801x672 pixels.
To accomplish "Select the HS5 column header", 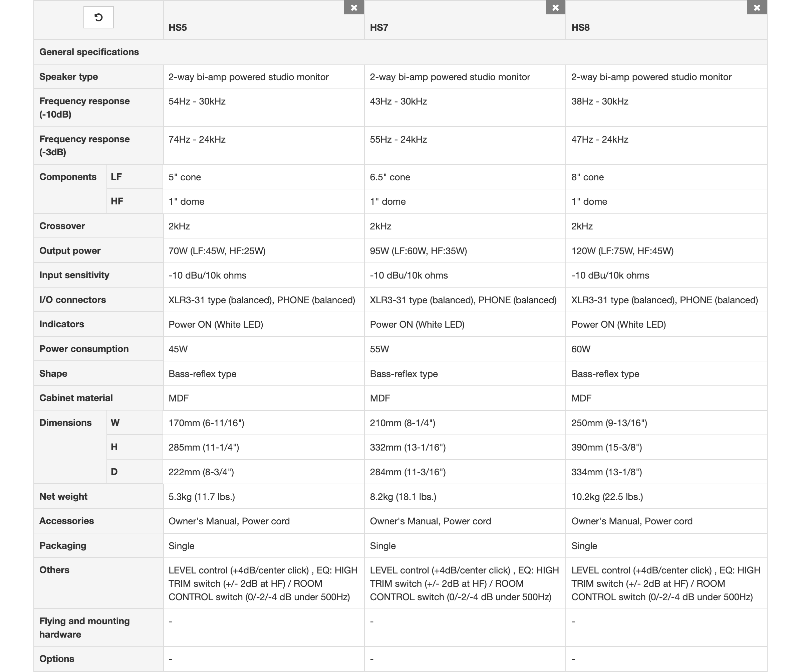I will [177, 27].
